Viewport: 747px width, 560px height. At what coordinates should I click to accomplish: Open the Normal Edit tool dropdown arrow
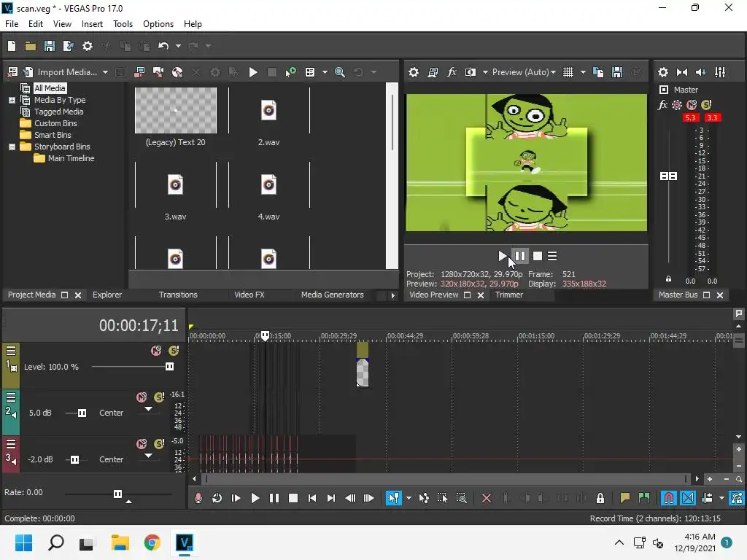click(409, 498)
